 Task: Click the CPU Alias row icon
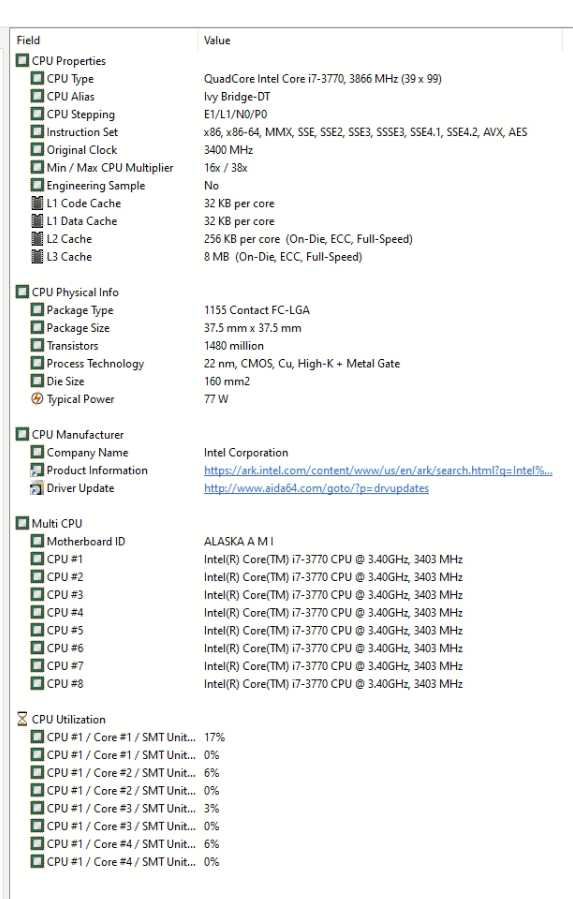[x=37, y=96]
